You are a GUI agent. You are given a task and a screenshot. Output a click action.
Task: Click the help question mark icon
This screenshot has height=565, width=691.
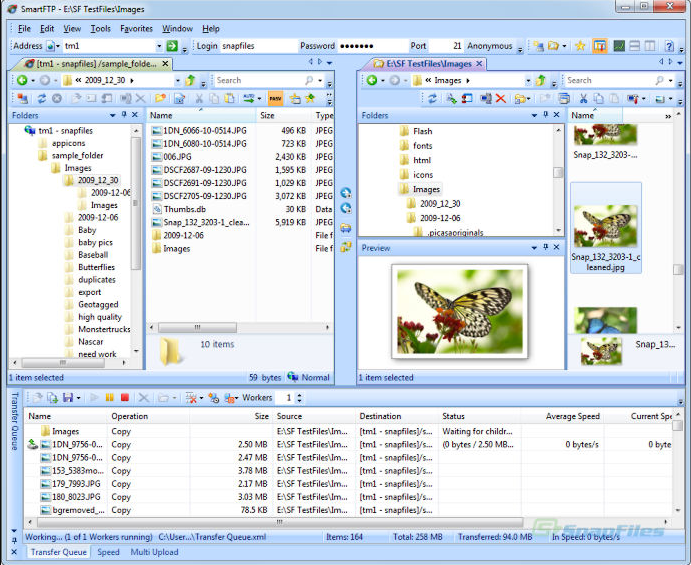click(x=667, y=46)
